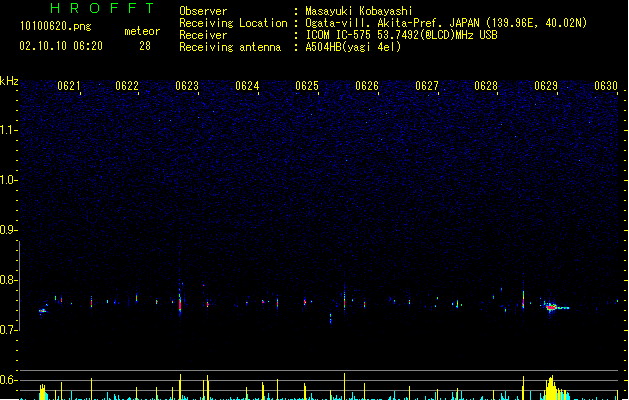
Task: Click the 0627 time marker
Action: (x=427, y=86)
